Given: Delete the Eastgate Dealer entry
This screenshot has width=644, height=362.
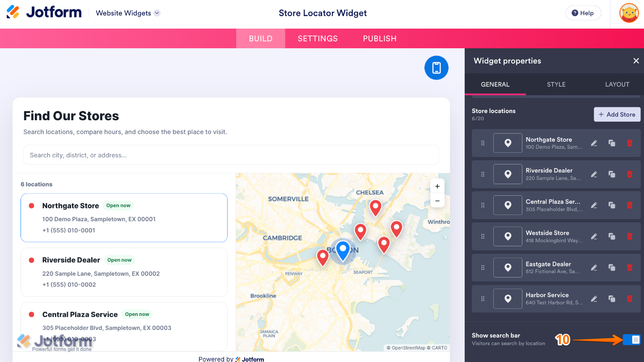Looking at the screenshot, I should click(x=630, y=268).
